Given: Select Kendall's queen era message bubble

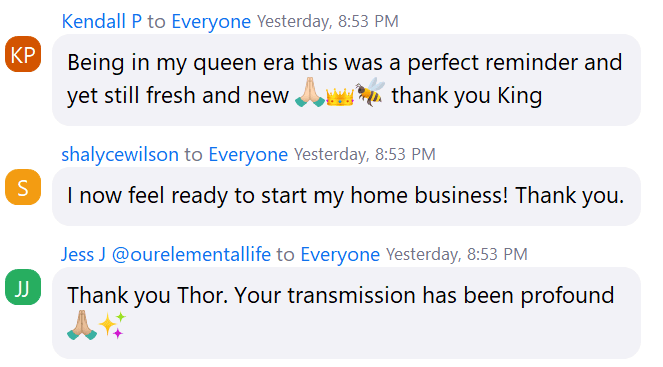Looking at the screenshot, I should tap(346, 79).
